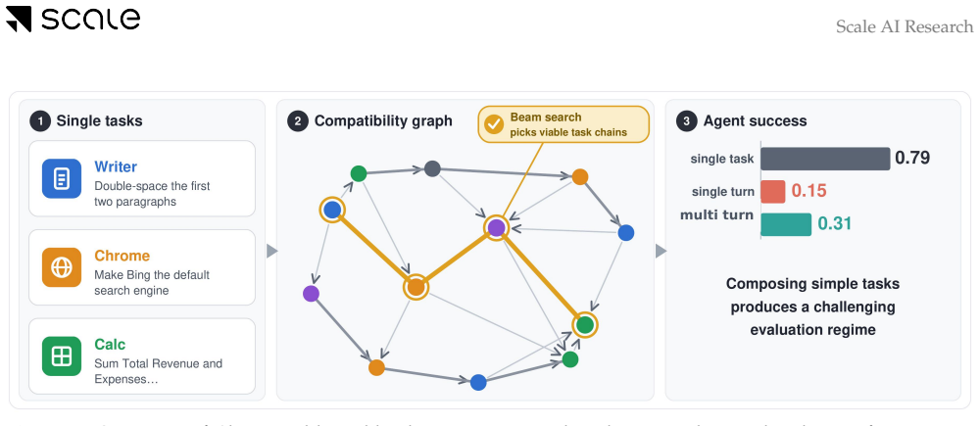Click the orange Chrome globe icon
This screenshot has height=426, width=980.
[61, 267]
